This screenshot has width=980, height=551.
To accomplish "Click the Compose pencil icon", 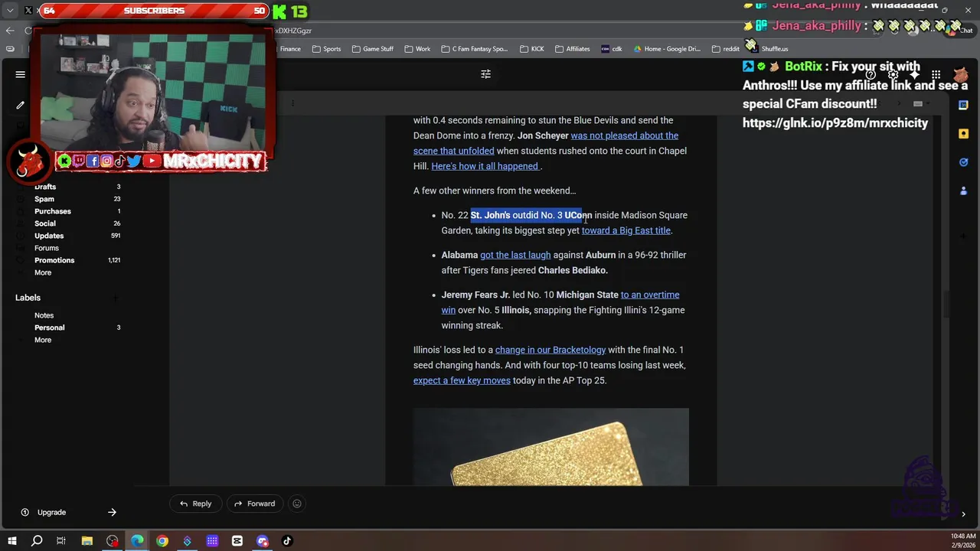I will click(x=21, y=105).
